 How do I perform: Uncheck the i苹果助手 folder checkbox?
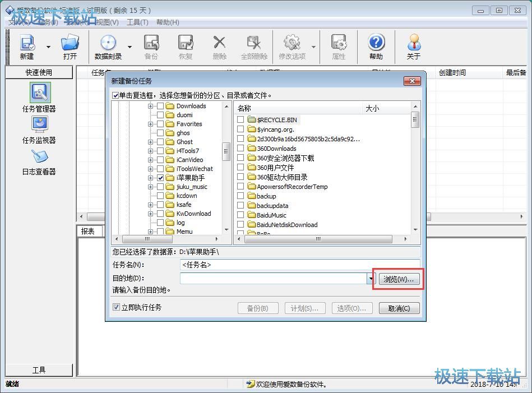coord(160,178)
